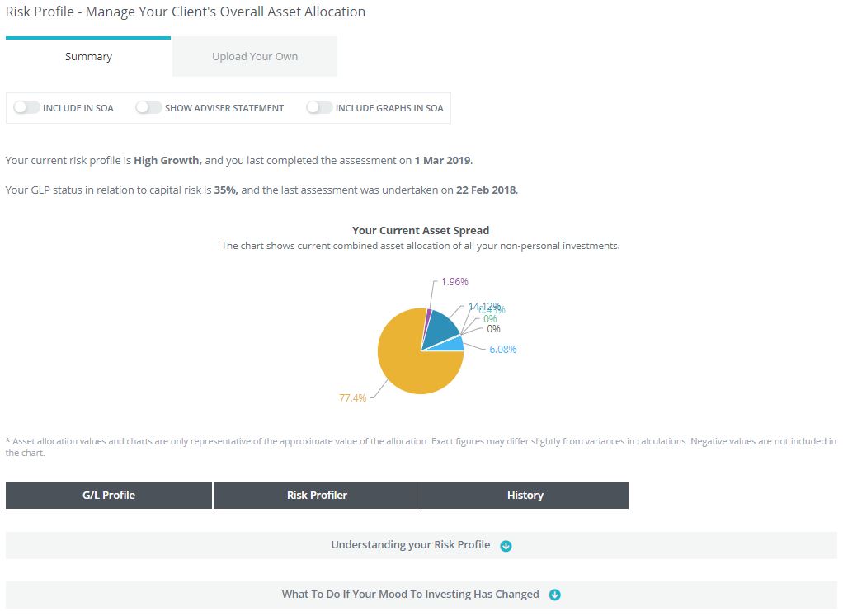843x616 pixels.
Task: Expand the Understanding your Risk Profile section
Action: (411, 545)
